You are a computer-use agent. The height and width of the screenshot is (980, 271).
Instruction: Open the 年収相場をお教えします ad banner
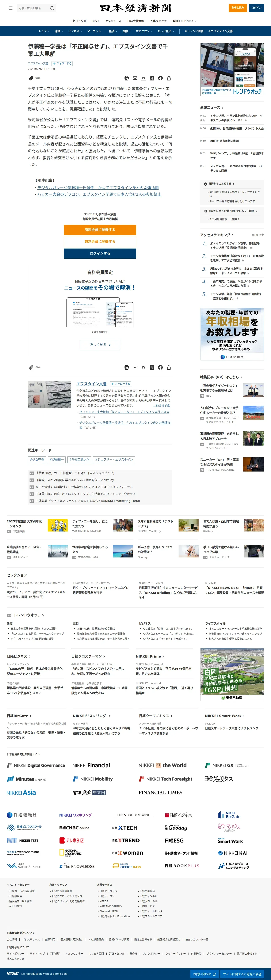pos(232,334)
